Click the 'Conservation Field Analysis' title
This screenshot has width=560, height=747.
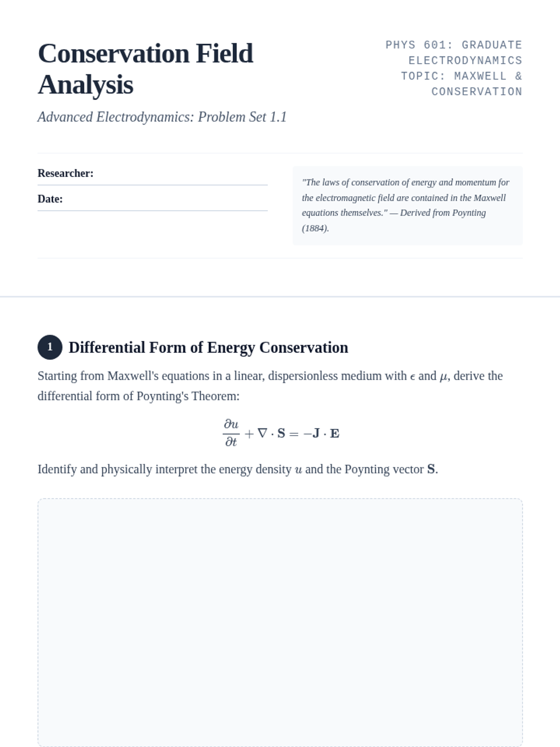click(x=146, y=69)
